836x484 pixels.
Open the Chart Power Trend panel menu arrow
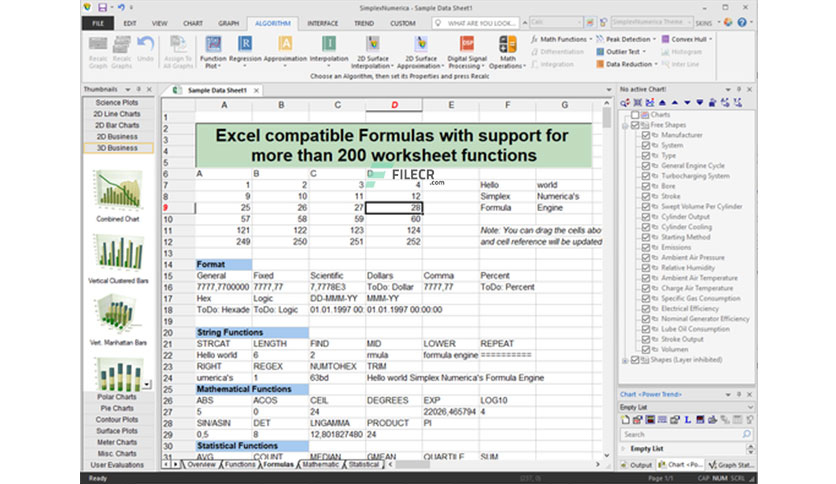point(728,394)
